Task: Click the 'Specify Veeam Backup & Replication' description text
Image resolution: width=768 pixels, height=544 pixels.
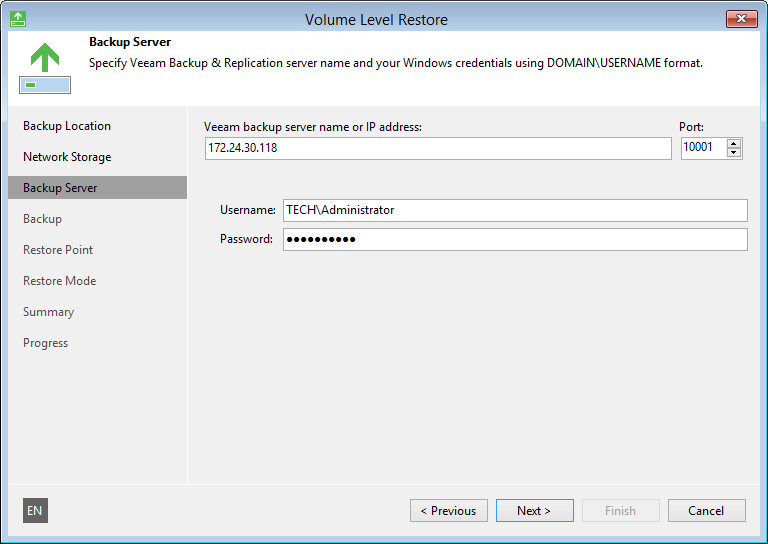Action: (396, 63)
